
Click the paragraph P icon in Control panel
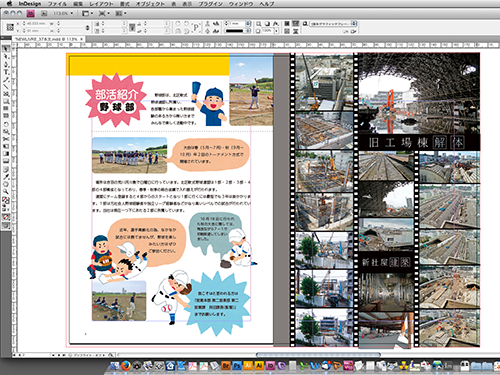tap(197, 27)
